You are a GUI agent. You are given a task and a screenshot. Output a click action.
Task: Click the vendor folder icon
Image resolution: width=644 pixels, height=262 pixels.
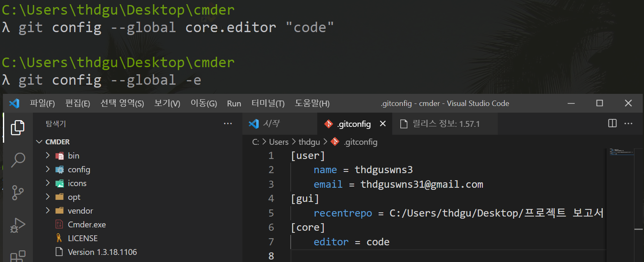pyautogui.click(x=60, y=211)
